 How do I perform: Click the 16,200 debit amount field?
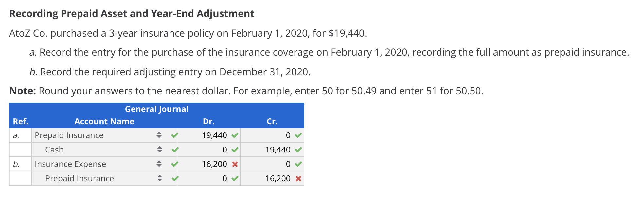click(214, 164)
